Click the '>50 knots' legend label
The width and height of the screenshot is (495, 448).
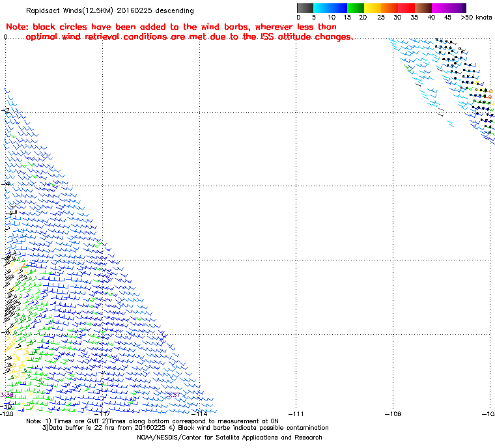[476, 18]
